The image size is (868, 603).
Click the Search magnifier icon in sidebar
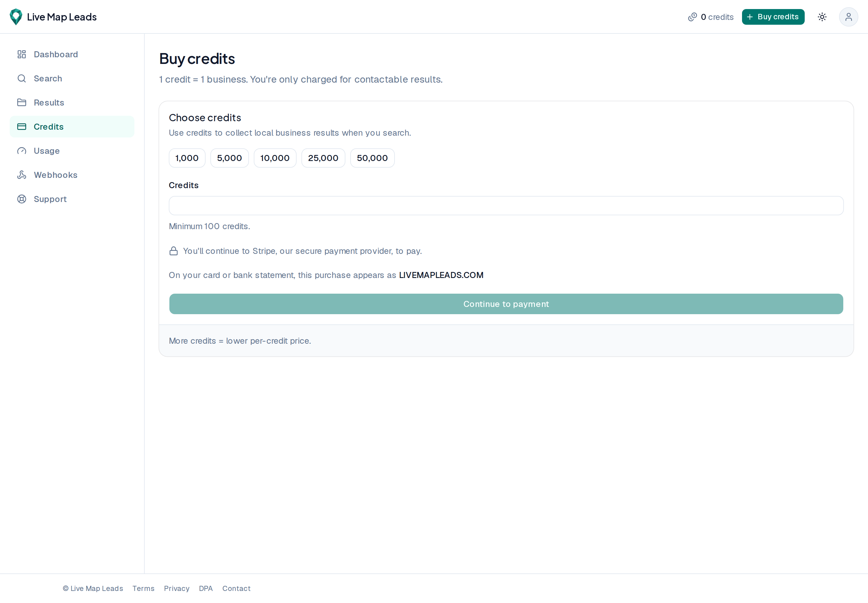point(21,79)
